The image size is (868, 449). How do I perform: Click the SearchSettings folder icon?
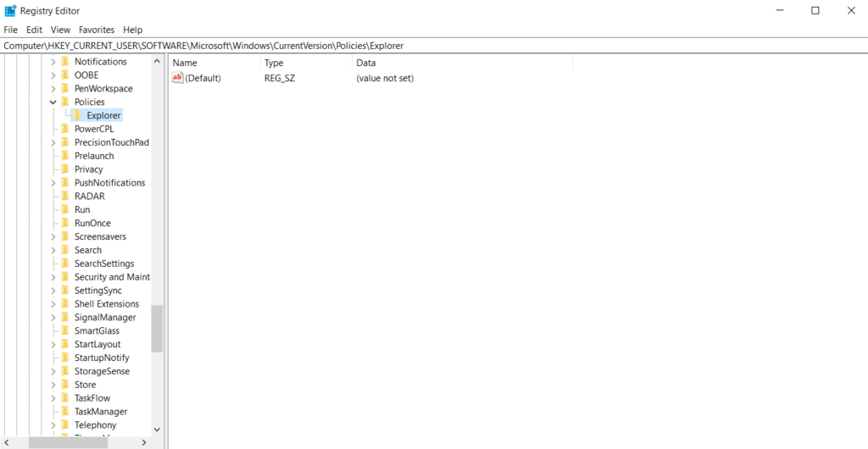pos(64,263)
